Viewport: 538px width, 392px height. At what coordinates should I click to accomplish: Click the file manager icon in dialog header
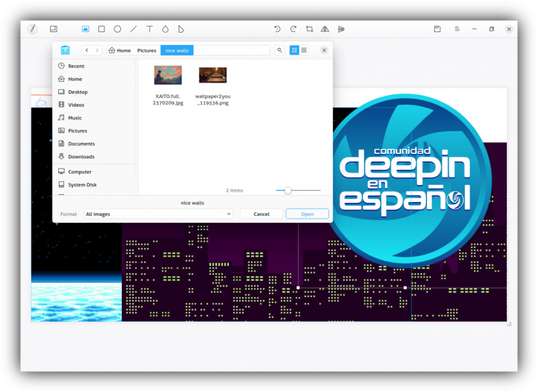[65, 50]
